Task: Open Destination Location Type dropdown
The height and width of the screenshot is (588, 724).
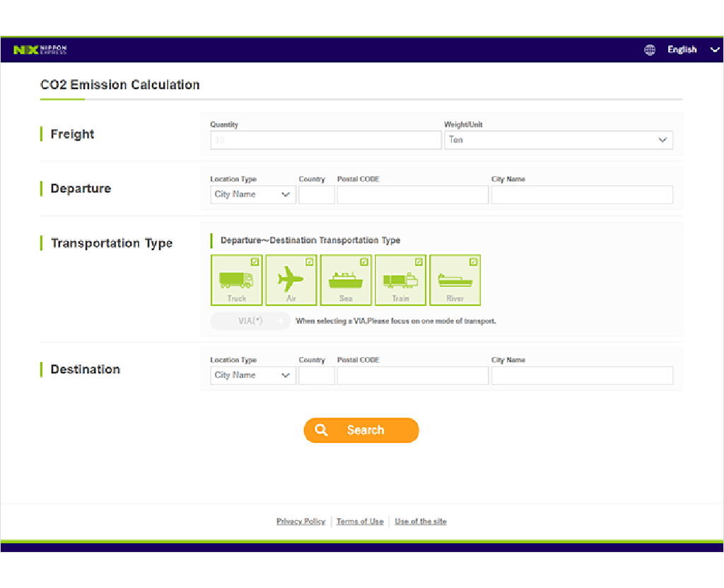Action: point(252,375)
